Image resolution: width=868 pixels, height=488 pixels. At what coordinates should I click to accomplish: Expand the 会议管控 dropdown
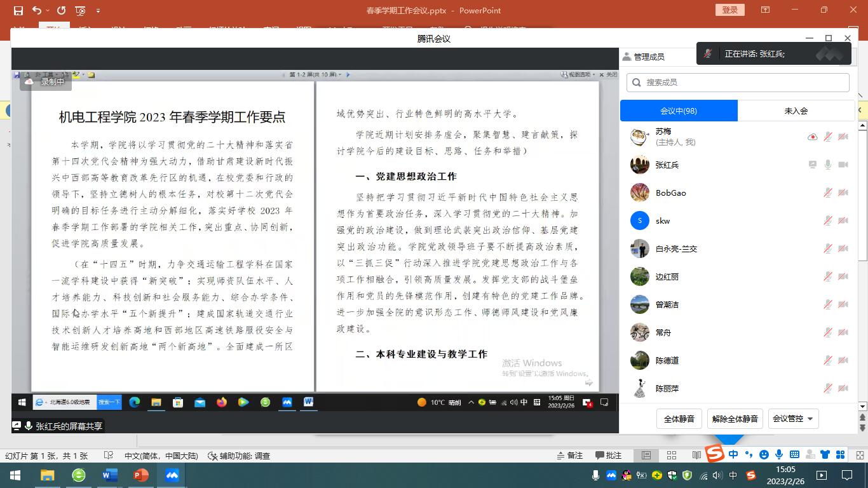[x=792, y=419]
